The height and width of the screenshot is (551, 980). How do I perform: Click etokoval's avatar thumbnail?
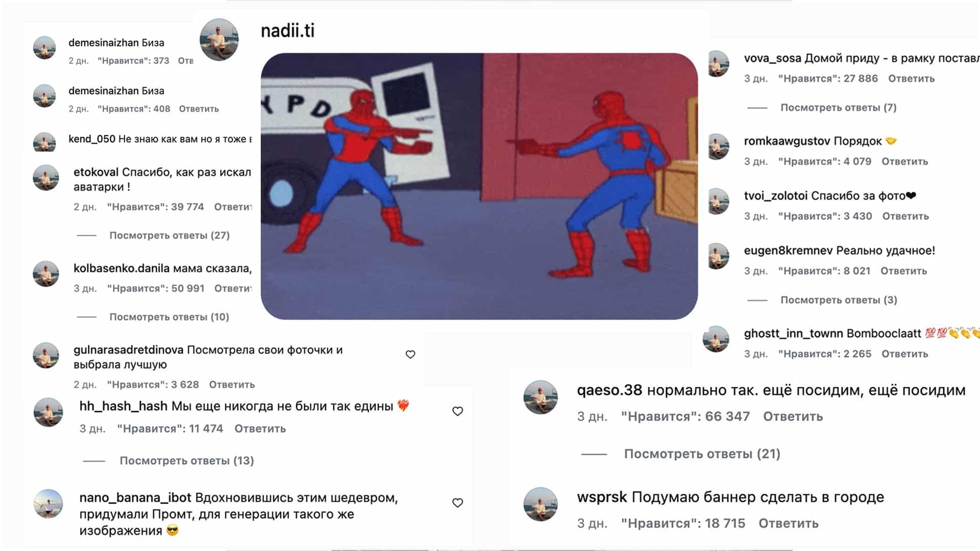pyautogui.click(x=45, y=178)
